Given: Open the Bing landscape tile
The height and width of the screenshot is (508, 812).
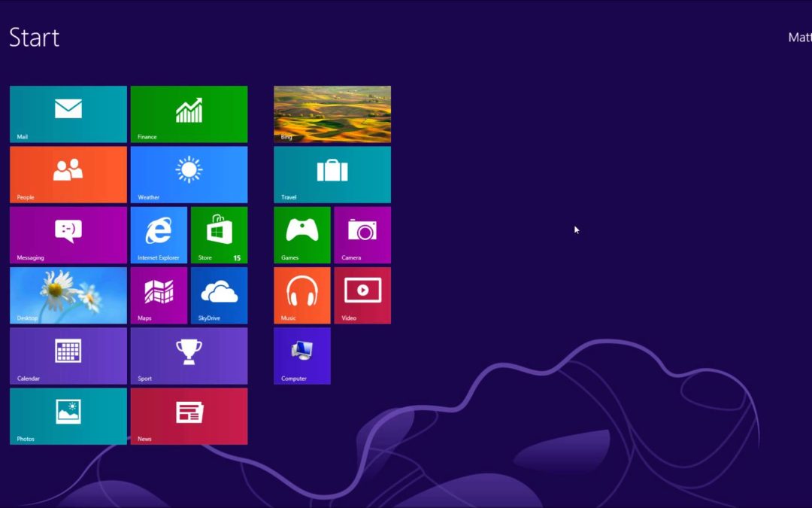Looking at the screenshot, I should click(332, 114).
